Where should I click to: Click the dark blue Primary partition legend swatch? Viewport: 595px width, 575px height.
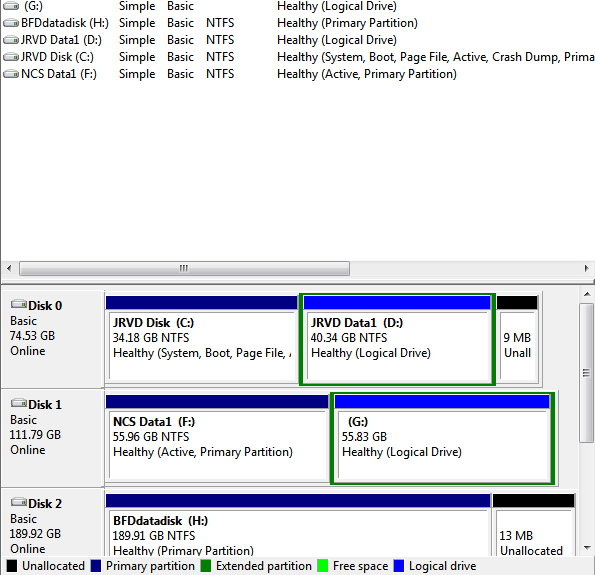tap(96, 566)
